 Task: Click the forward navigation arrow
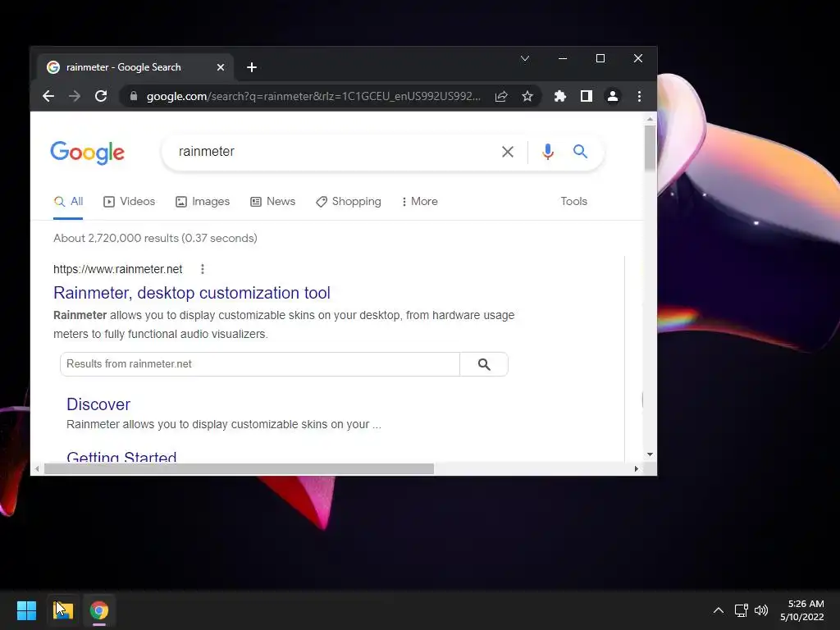(75, 97)
